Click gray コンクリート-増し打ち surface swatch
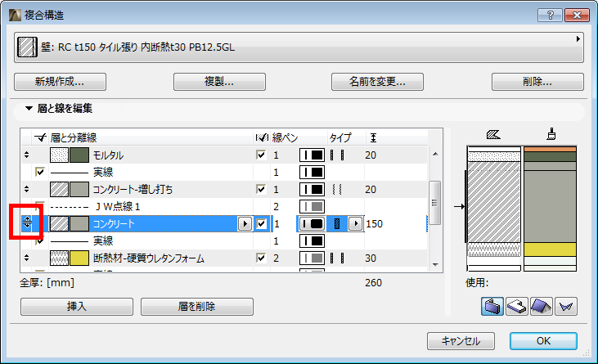The image size is (598, 364). click(x=79, y=190)
